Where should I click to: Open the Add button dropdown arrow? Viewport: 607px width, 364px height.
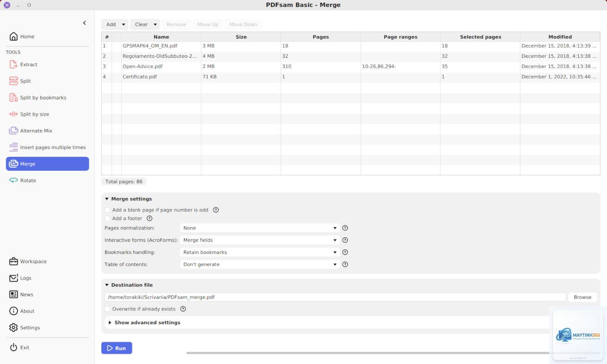124,25
